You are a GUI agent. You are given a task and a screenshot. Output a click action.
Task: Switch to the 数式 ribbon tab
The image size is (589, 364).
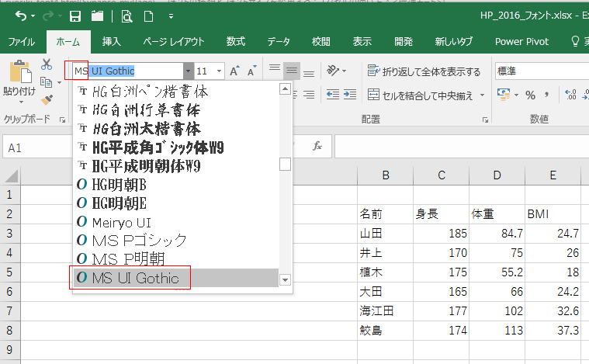(x=236, y=41)
